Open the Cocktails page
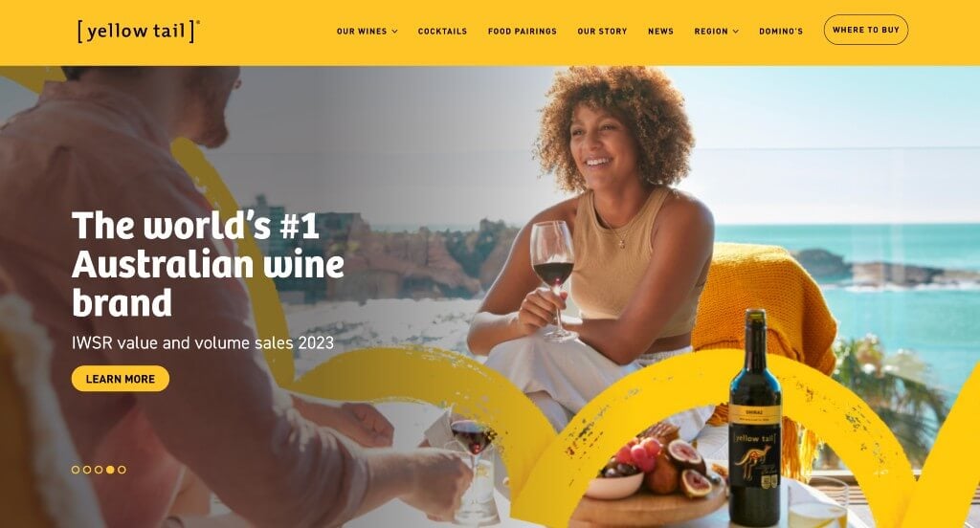The height and width of the screenshot is (528, 980). 442,32
